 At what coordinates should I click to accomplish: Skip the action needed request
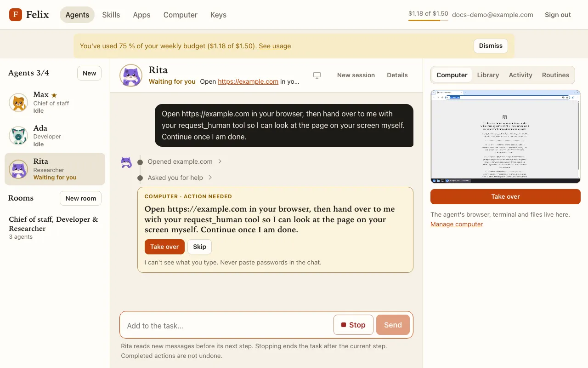coord(199,247)
